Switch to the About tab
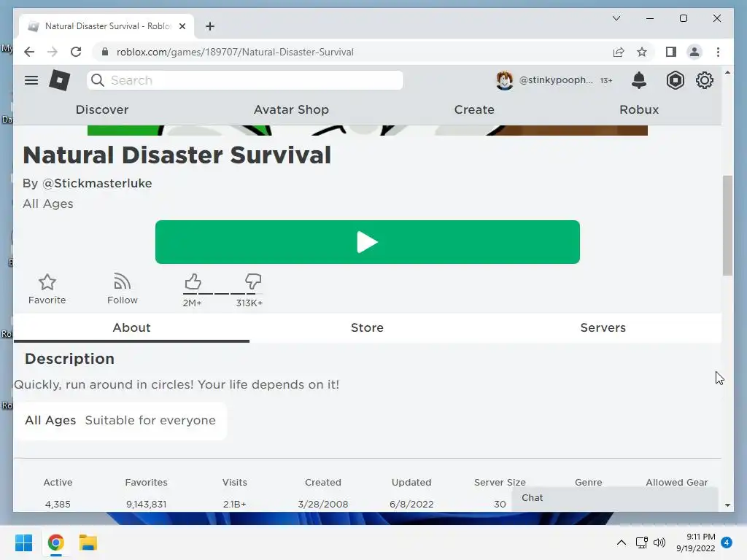Viewport: 747px width, 560px height. (131, 327)
